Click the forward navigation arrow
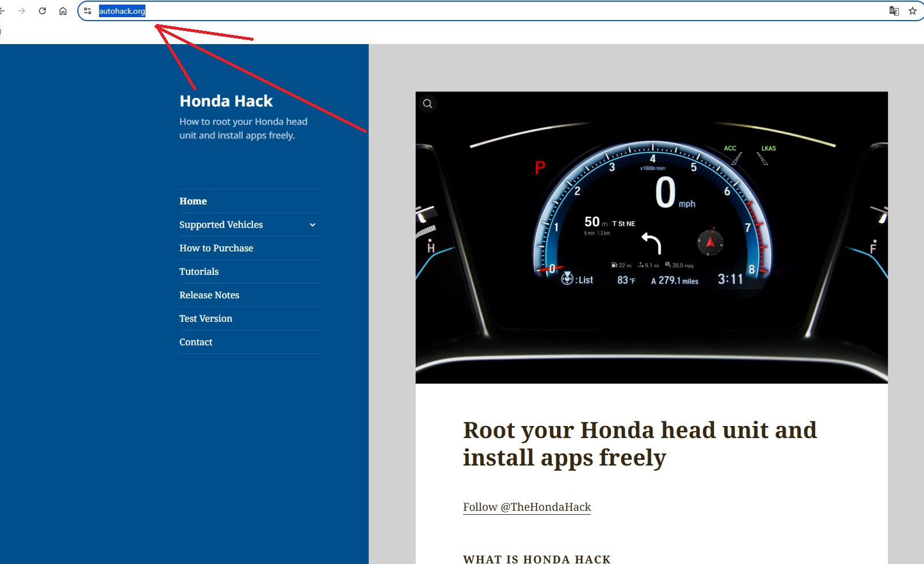This screenshot has width=924, height=564. coord(22,11)
